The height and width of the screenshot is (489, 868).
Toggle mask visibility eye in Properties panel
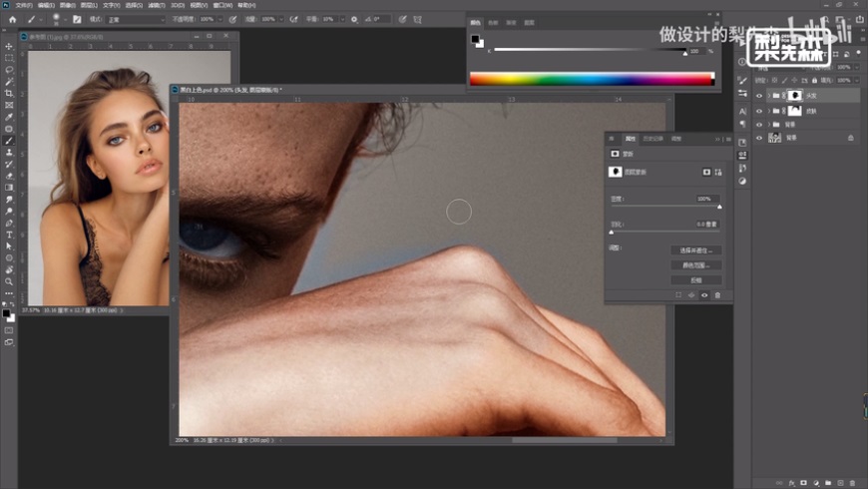tap(704, 295)
